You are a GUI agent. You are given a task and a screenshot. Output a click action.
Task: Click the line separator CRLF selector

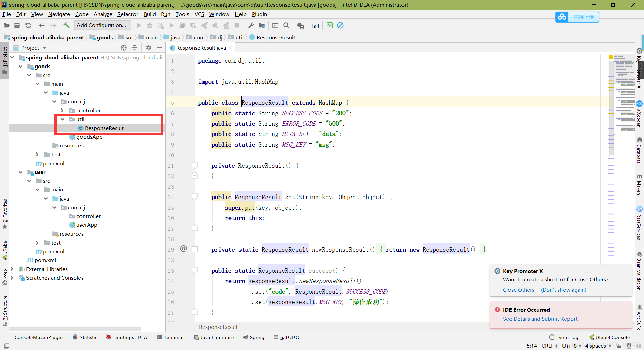[x=549, y=346]
